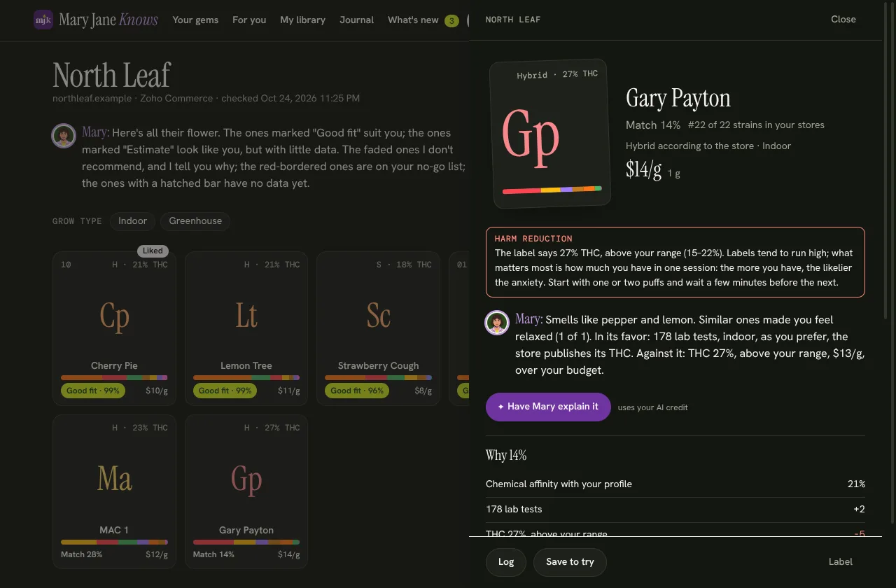Screen dimensions: 896x588
Task: Click Mary's avatar in the Gary Payton panel
Action: (497, 323)
